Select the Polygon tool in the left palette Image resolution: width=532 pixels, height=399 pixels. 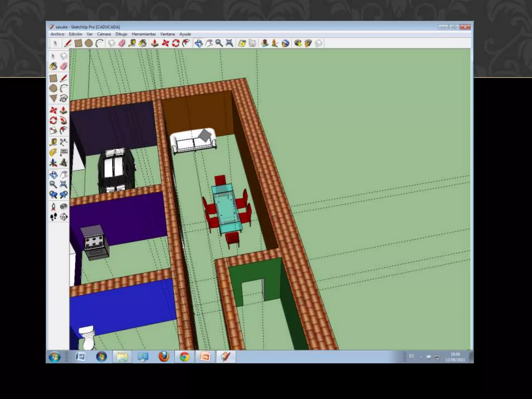53,98
